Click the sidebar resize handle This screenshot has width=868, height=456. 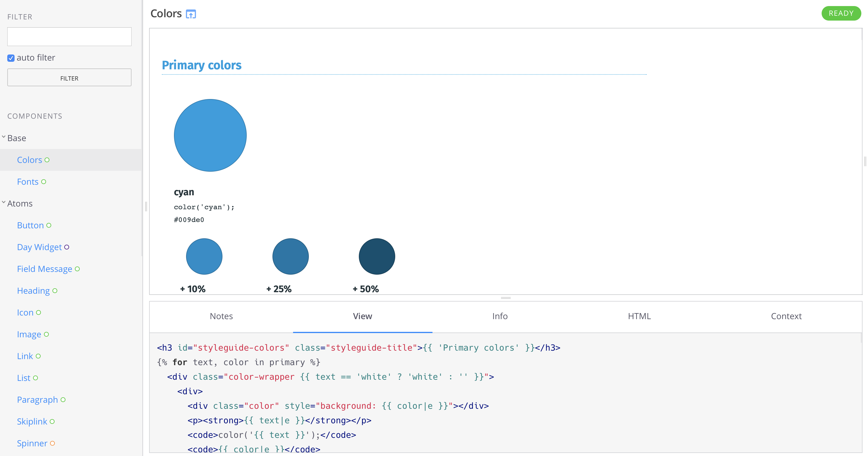pyautogui.click(x=146, y=206)
